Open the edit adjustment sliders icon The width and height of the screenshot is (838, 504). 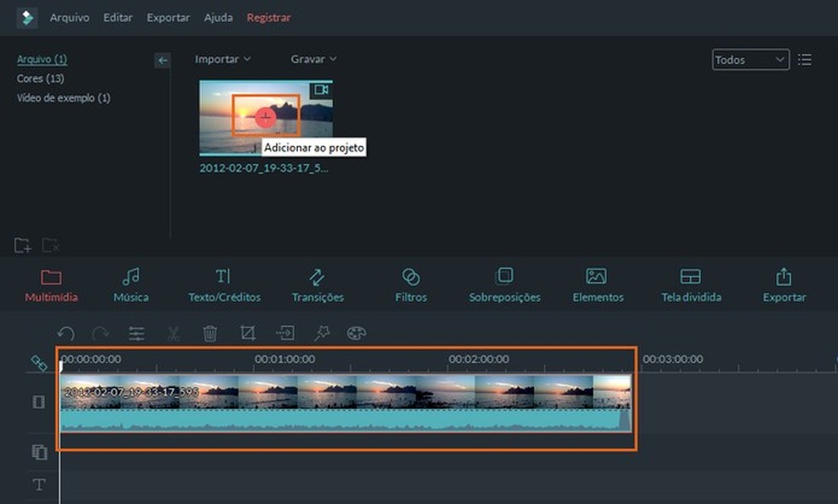136,334
